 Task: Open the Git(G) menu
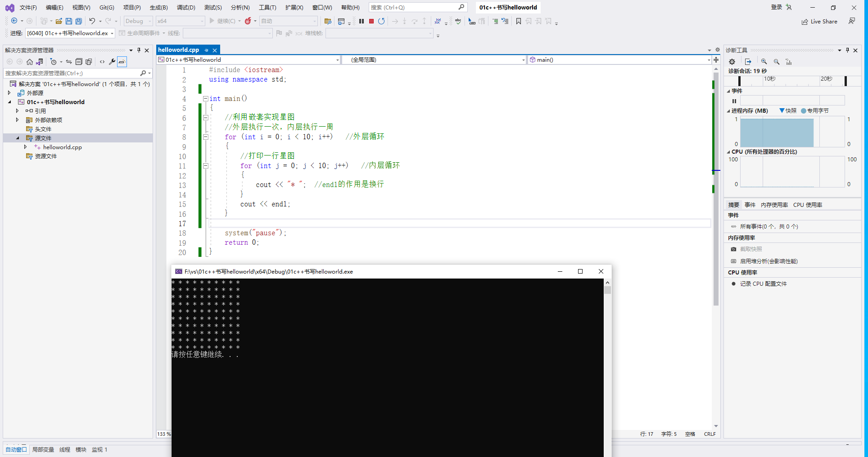click(x=107, y=8)
